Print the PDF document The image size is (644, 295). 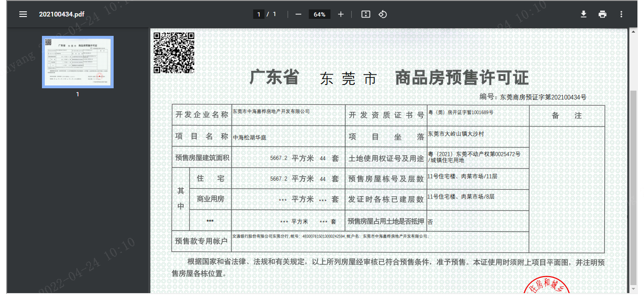[603, 14]
